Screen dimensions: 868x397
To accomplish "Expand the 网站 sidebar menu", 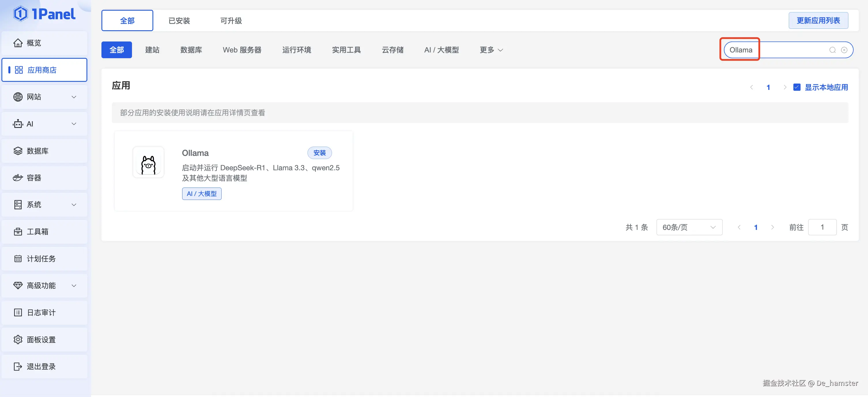I will [x=74, y=97].
